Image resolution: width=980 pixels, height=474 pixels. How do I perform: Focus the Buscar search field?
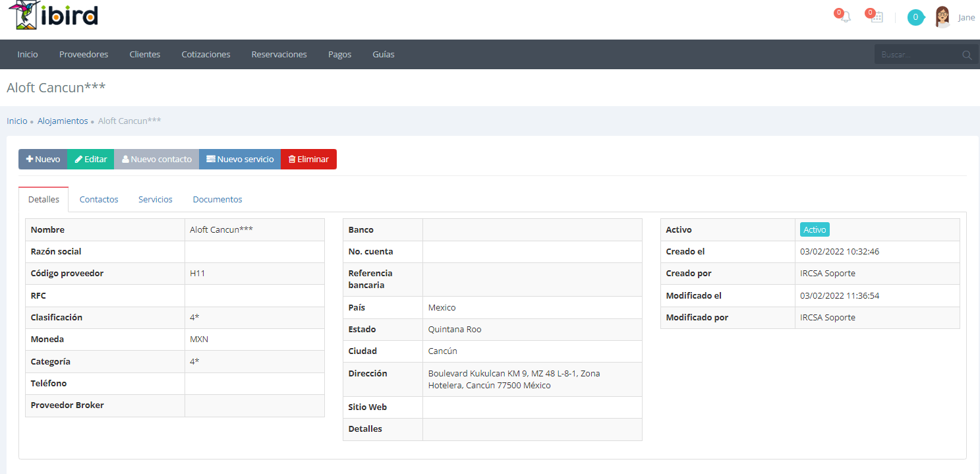918,55
